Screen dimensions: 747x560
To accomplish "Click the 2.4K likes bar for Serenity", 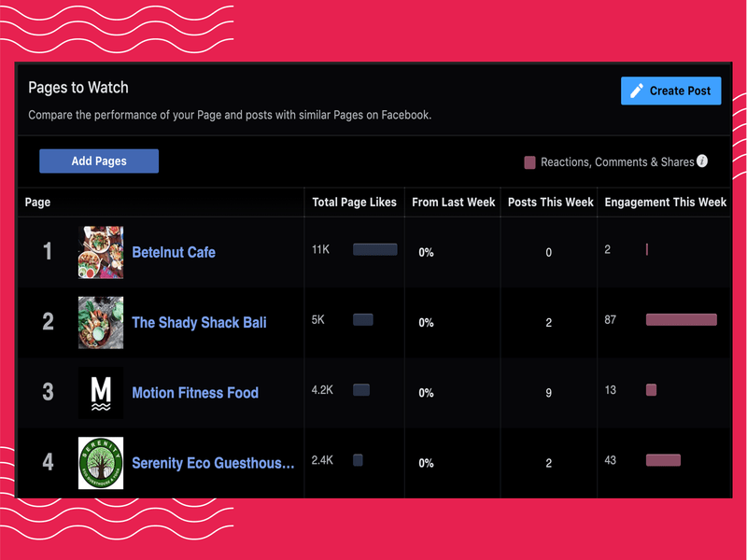I will tap(358, 460).
